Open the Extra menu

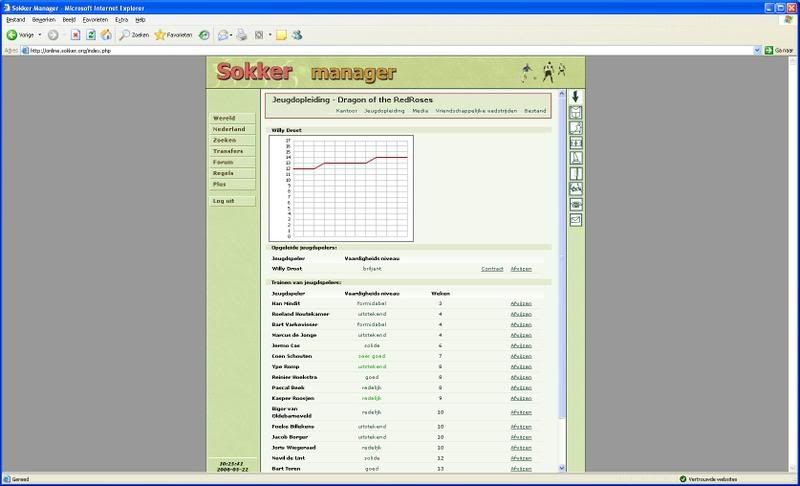pyautogui.click(x=121, y=19)
